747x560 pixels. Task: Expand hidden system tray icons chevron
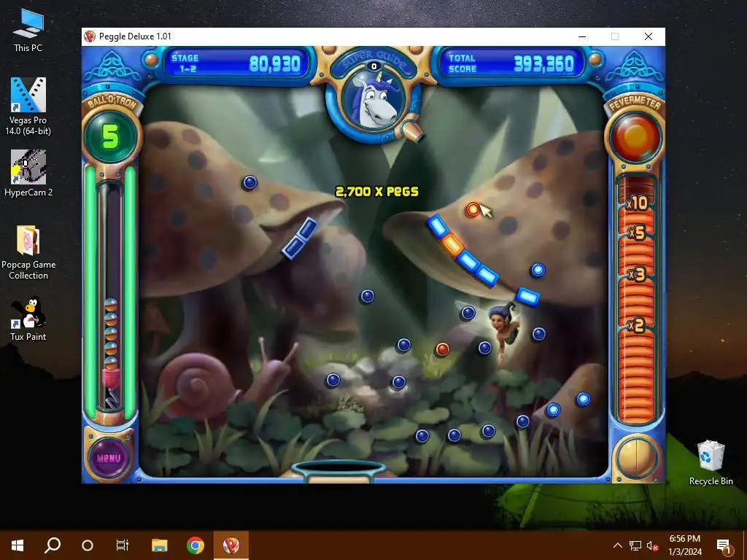click(x=617, y=545)
